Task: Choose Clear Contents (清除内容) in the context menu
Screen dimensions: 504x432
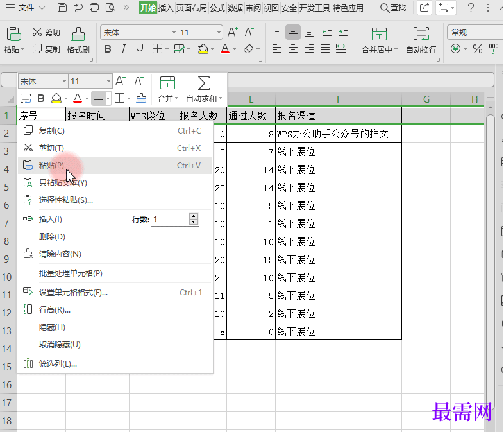Action: [x=60, y=254]
